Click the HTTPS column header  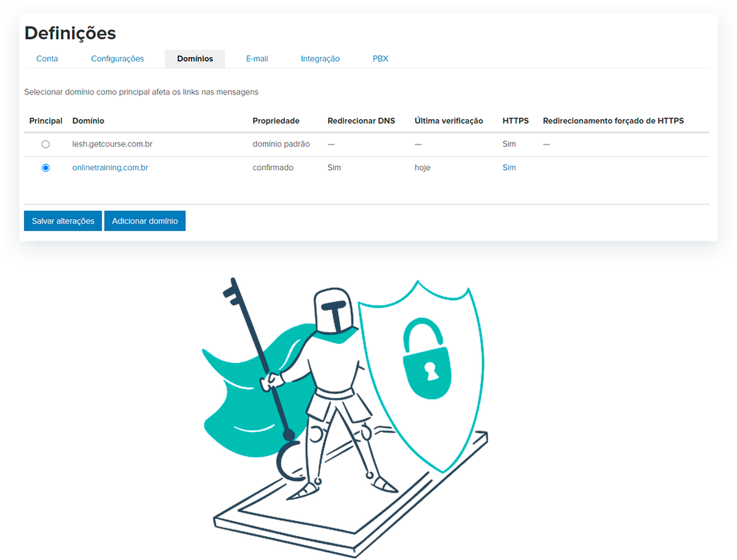click(515, 121)
